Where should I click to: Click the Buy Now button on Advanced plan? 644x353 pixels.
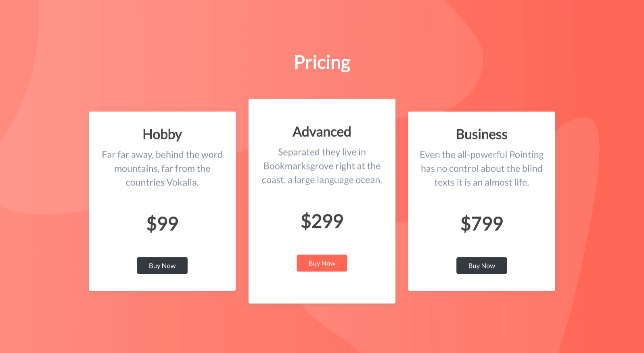tap(322, 263)
